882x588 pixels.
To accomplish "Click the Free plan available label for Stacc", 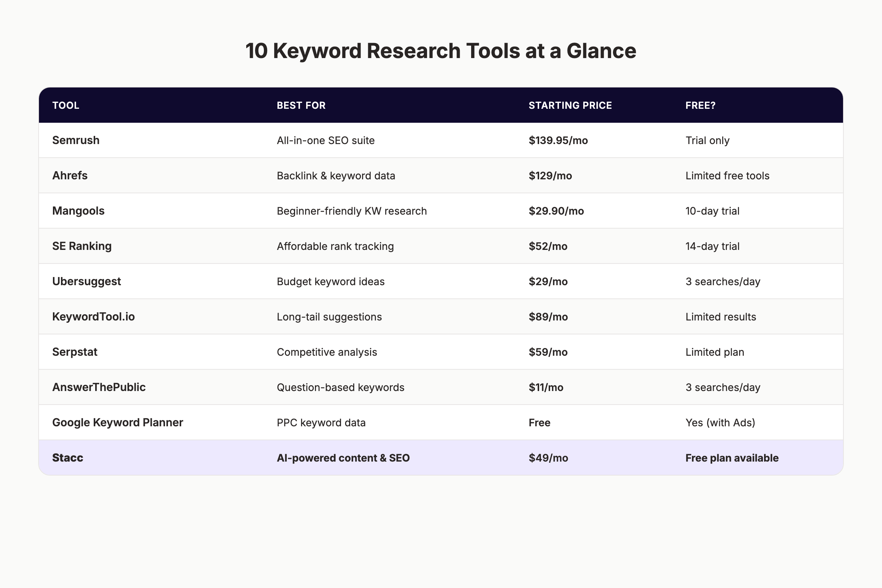I will (x=731, y=458).
